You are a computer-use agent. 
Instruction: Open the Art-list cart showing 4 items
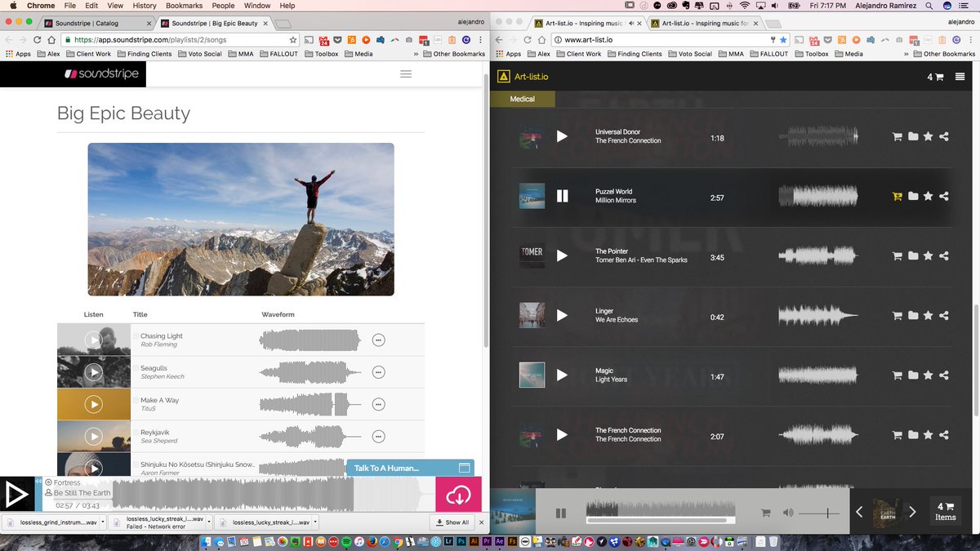click(935, 77)
